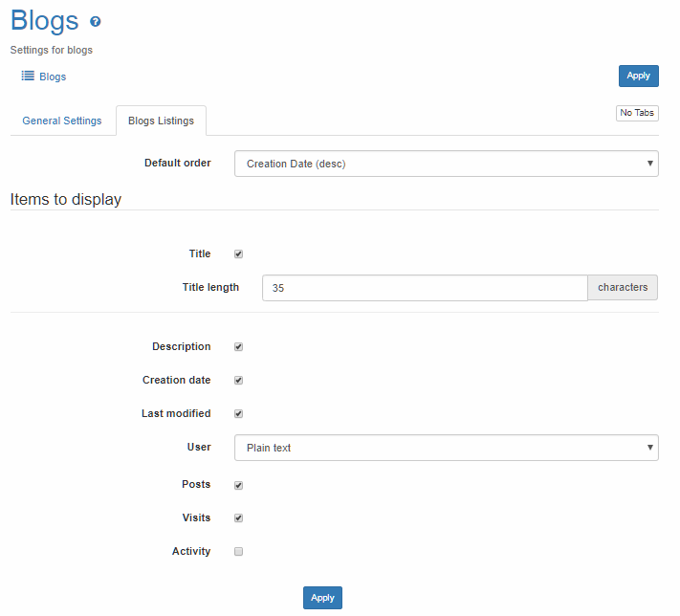Toggle the Posts checkbox off
The height and width of the screenshot is (616, 680).
[x=239, y=485]
